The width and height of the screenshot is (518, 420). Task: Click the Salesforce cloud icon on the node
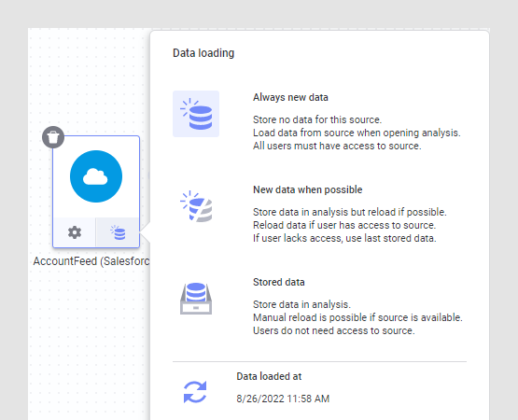click(x=96, y=176)
